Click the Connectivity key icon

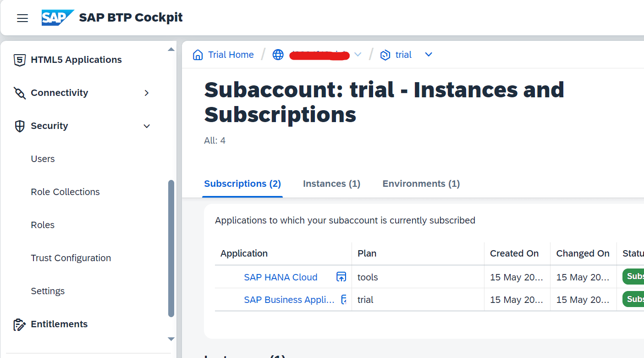[x=19, y=92]
